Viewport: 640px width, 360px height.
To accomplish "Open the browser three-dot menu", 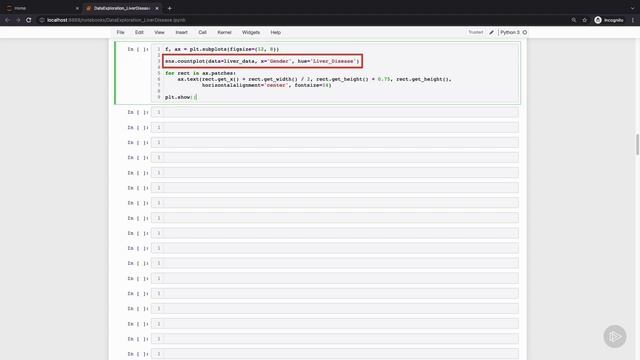I will (x=633, y=20).
